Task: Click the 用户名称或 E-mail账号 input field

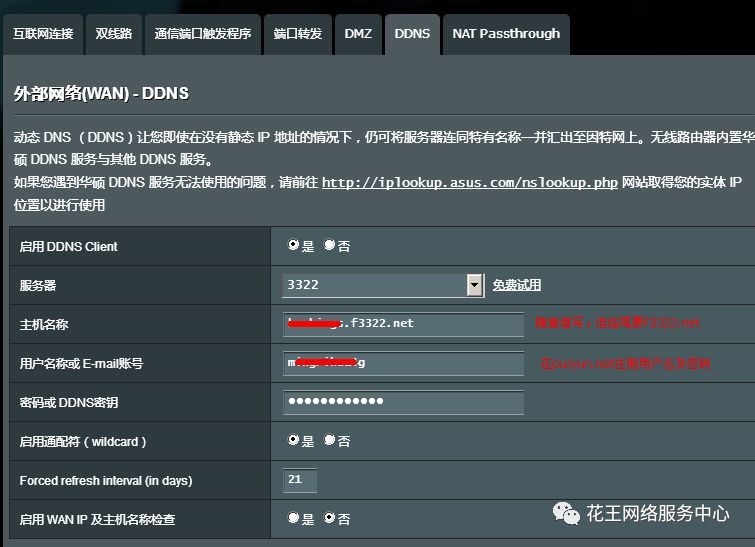Action: 404,363
